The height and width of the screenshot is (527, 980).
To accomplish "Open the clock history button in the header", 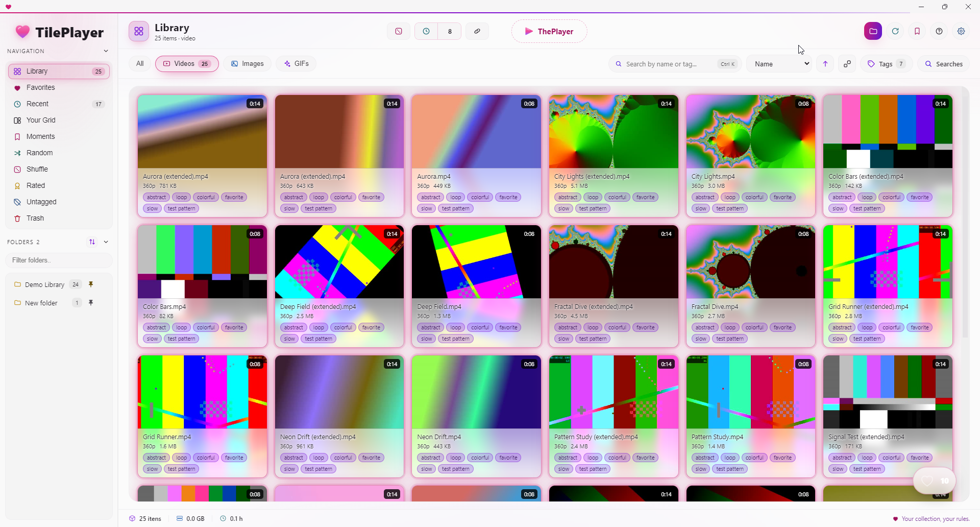I will pos(426,31).
